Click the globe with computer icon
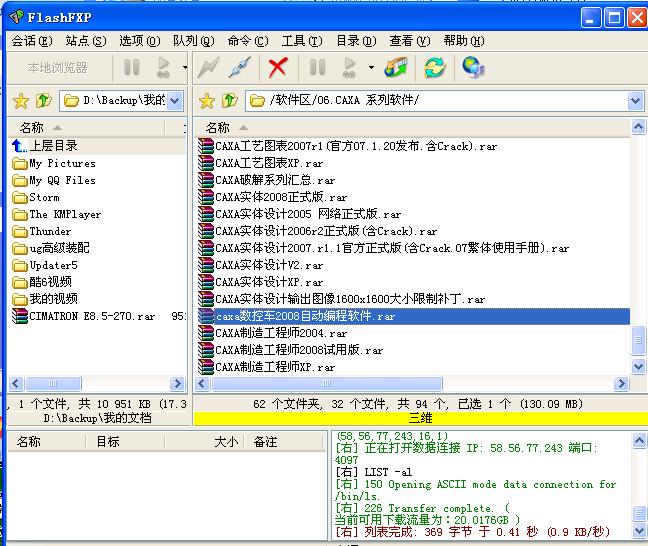 (x=473, y=67)
